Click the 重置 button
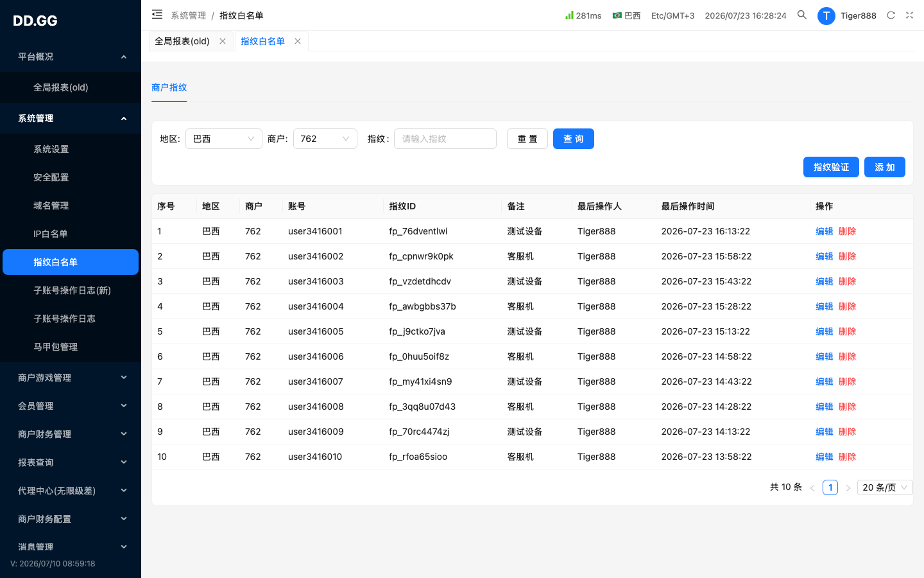924x578 pixels. point(527,139)
